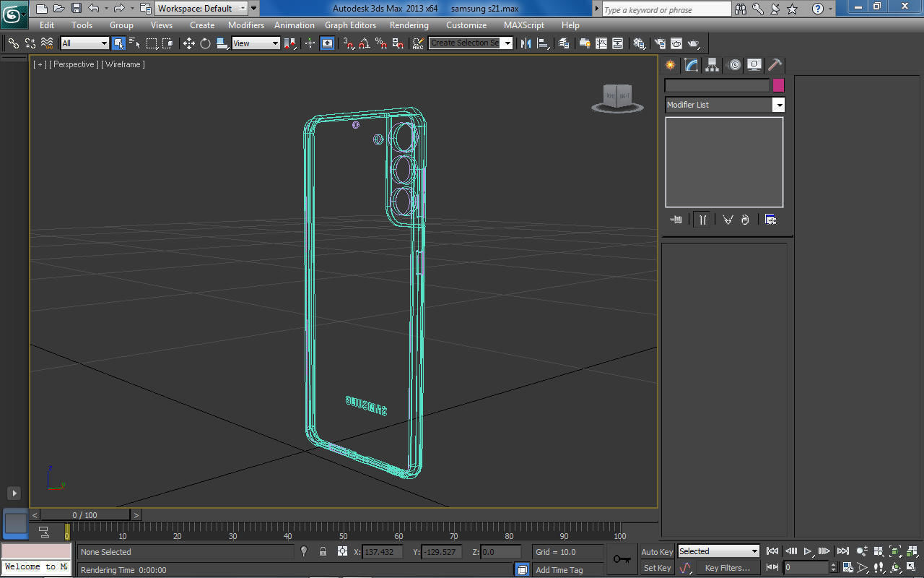This screenshot has height=578, width=924.
Task: Switch to the Create command panel tab
Action: pyautogui.click(x=671, y=65)
